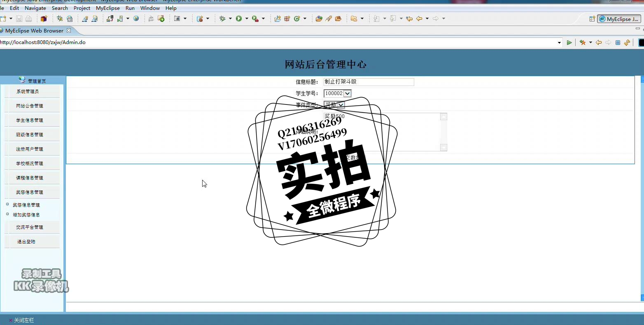Open the Edit menu

tap(14, 8)
